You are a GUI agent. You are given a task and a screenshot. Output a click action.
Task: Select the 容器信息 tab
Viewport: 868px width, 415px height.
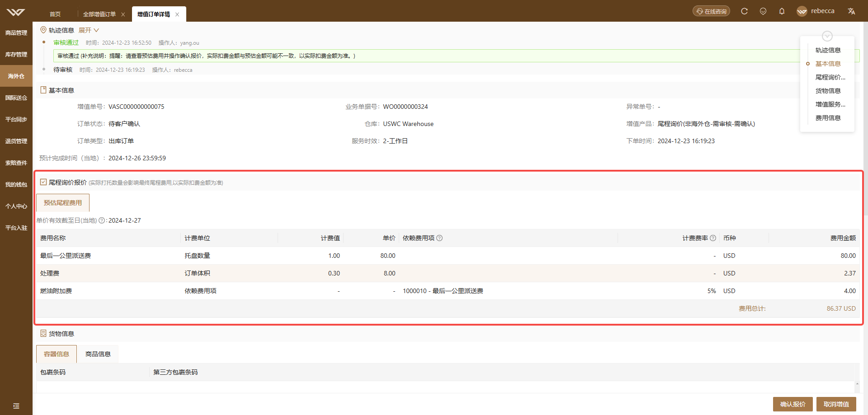click(x=57, y=354)
